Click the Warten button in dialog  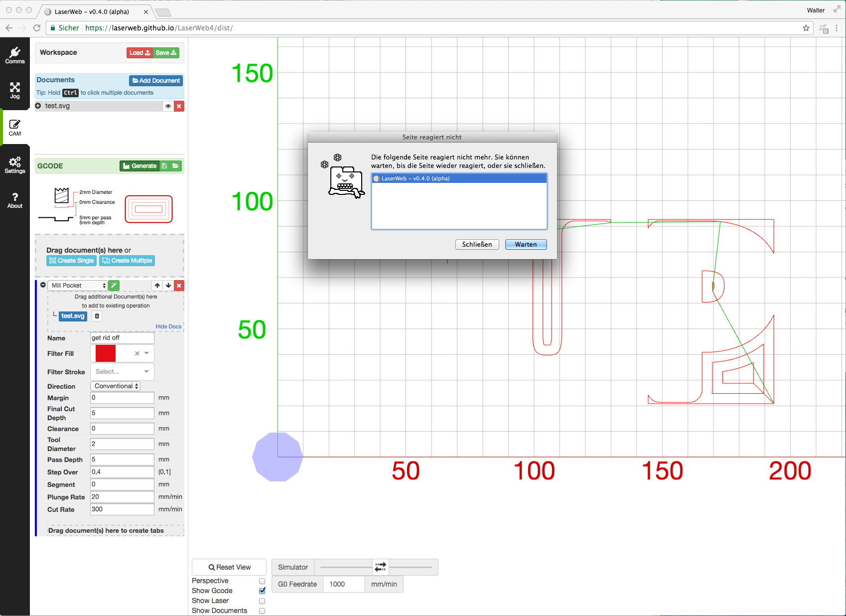point(526,244)
